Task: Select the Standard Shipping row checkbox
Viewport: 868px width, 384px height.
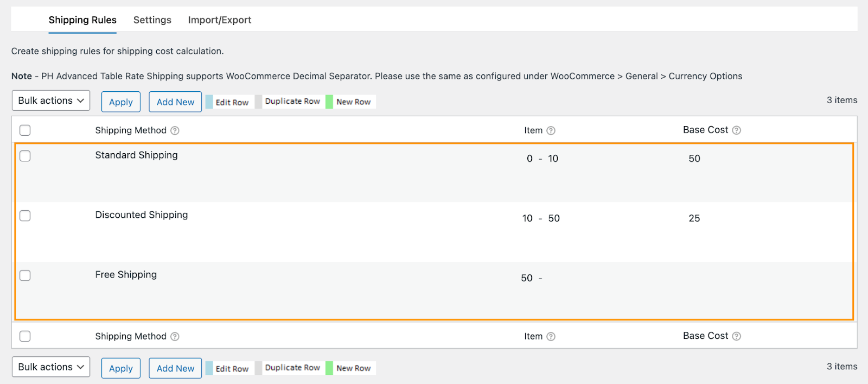Action: click(x=25, y=156)
